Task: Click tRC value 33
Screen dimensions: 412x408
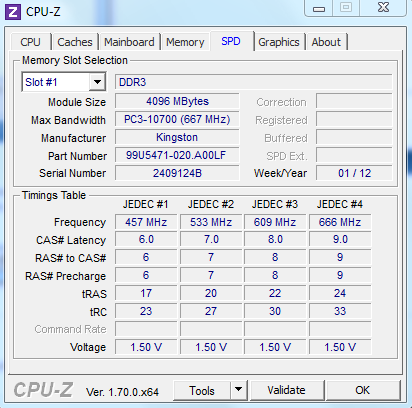Action: [x=340, y=311]
